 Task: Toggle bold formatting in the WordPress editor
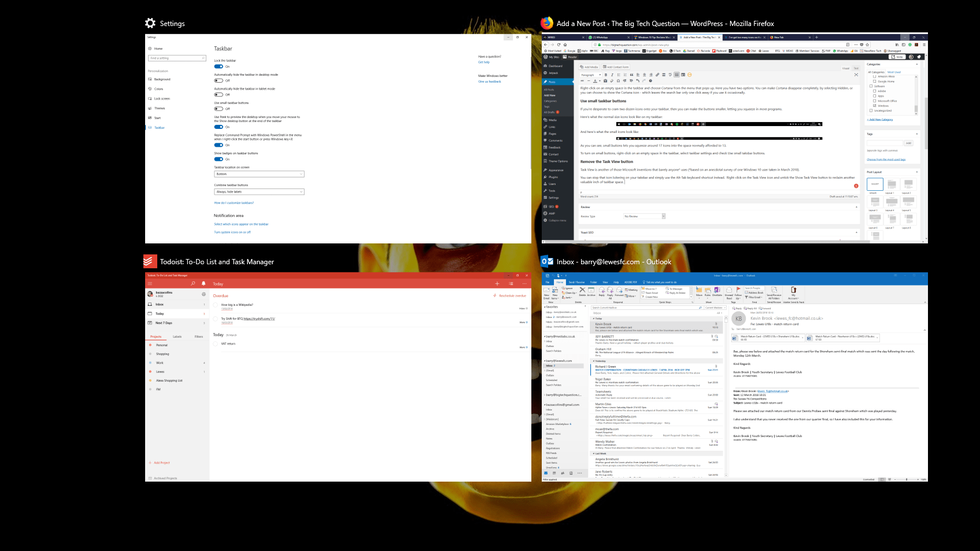pos(606,75)
